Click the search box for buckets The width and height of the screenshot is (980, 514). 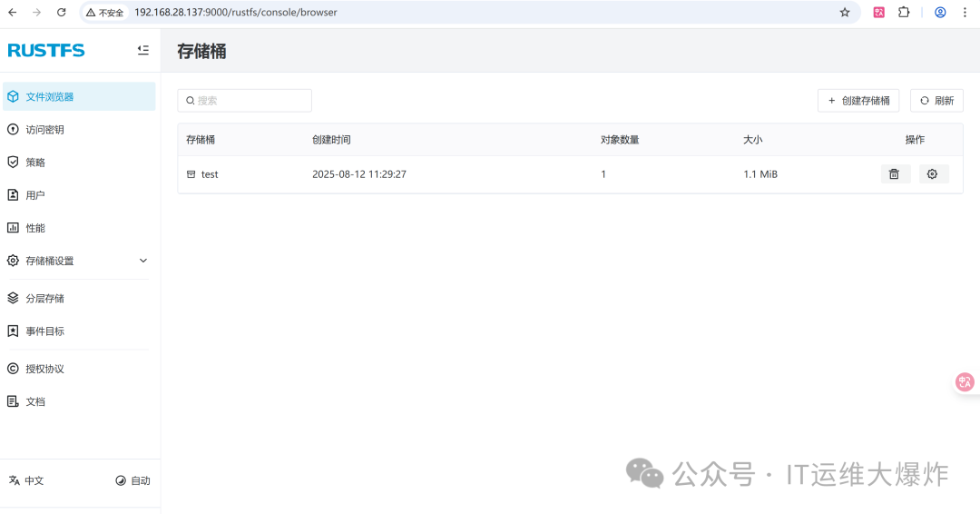244,100
